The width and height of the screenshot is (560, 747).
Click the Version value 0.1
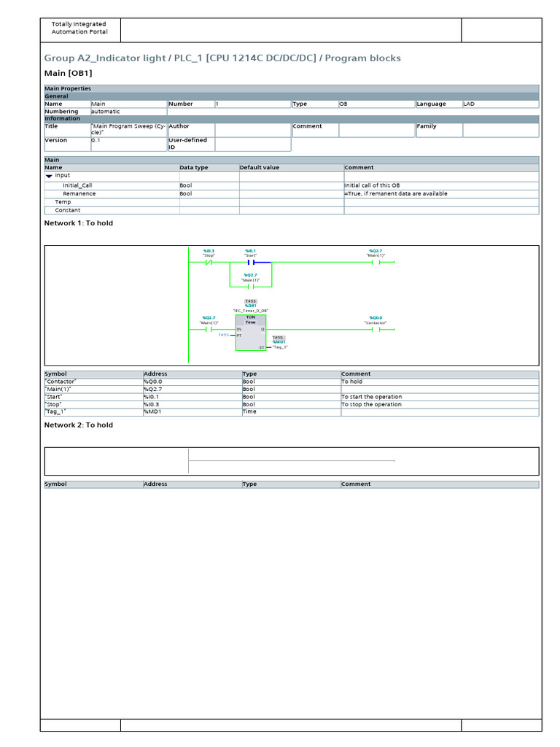point(96,141)
